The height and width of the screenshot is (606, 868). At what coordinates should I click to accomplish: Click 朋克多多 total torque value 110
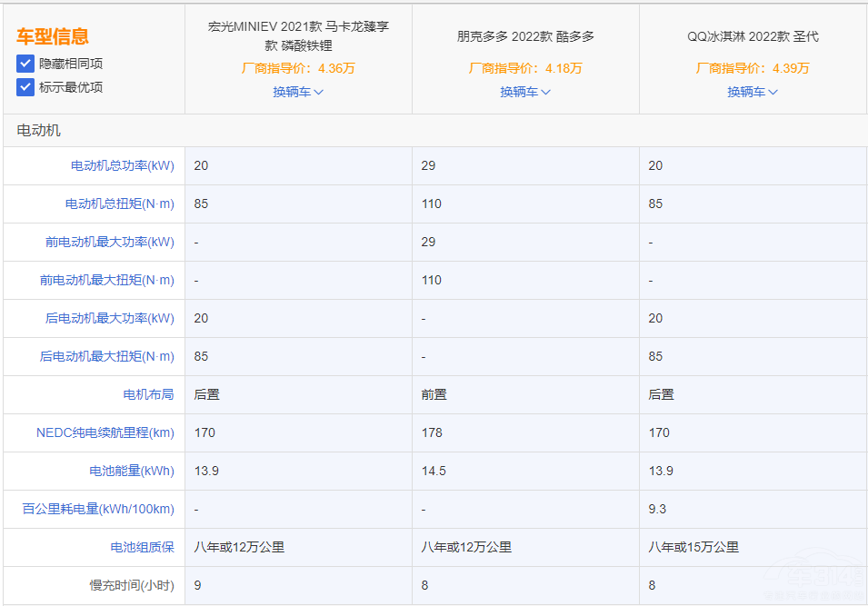coord(431,204)
